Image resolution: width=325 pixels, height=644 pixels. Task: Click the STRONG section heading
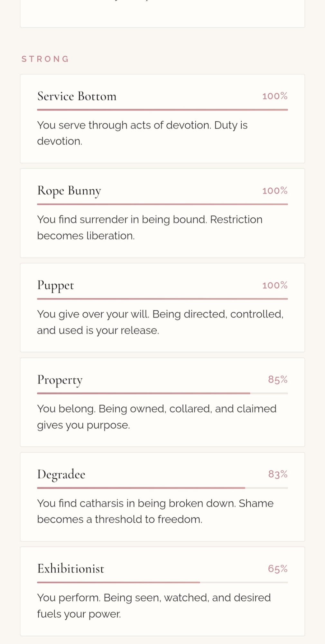click(x=45, y=59)
